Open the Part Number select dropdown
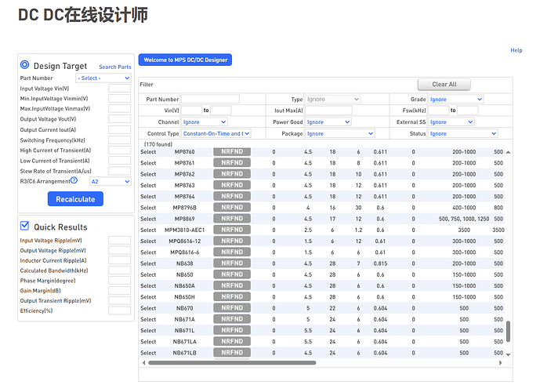Screen dimensions: 540x392 tap(103, 78)
